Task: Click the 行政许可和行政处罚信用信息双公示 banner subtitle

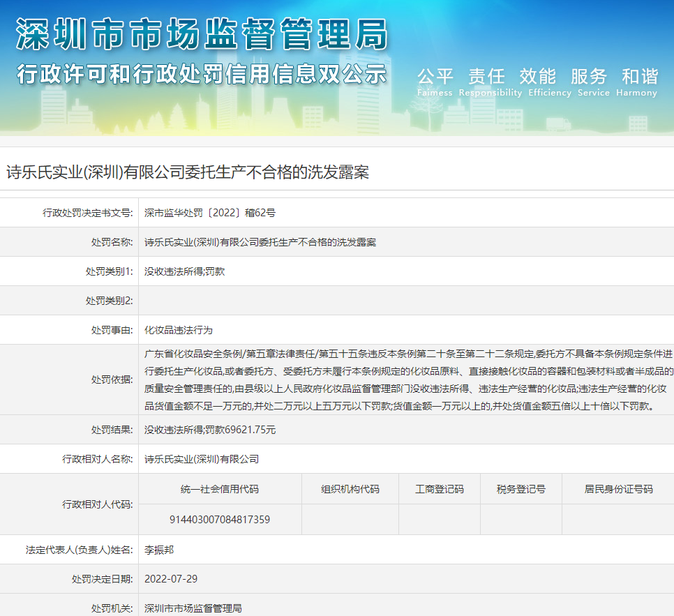Action: tap(201, 74)
